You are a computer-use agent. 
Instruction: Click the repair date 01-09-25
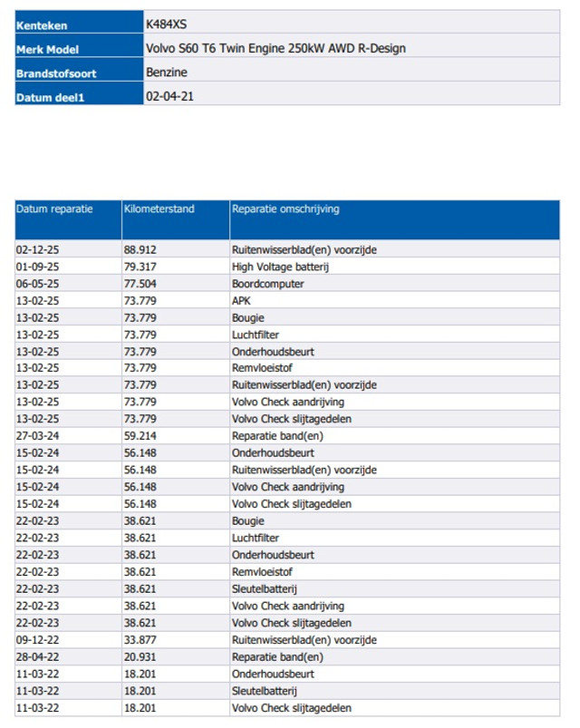point(37,267)
